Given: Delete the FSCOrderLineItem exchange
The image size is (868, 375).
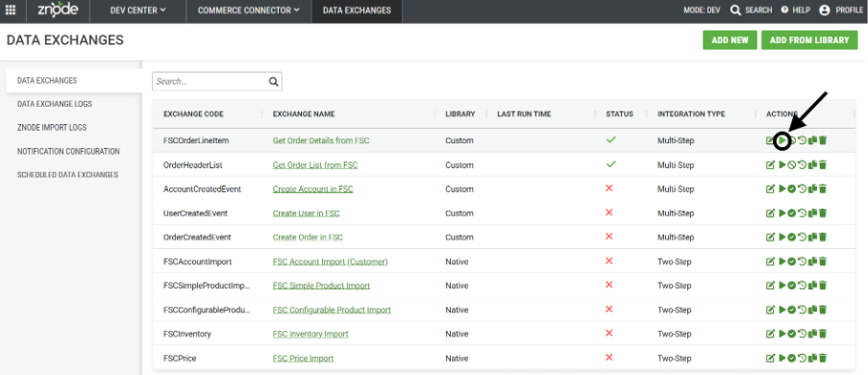Looking at the screenshot, I should tap(823, 140).
